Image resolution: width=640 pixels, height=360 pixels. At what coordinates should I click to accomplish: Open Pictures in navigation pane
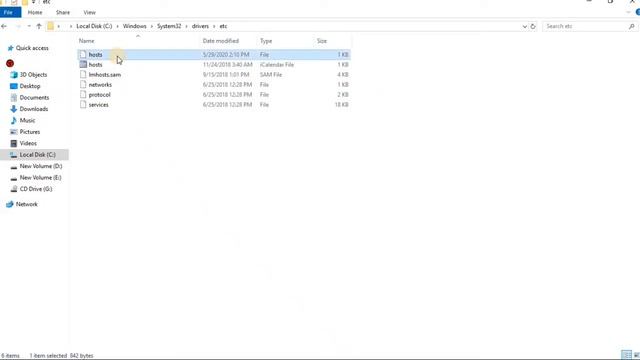(30, 132)
